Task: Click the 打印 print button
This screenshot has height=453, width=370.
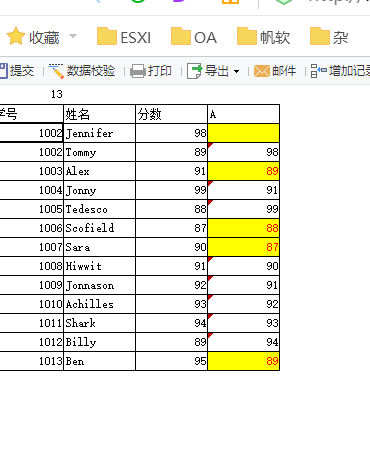Action: tap(151, 71)
